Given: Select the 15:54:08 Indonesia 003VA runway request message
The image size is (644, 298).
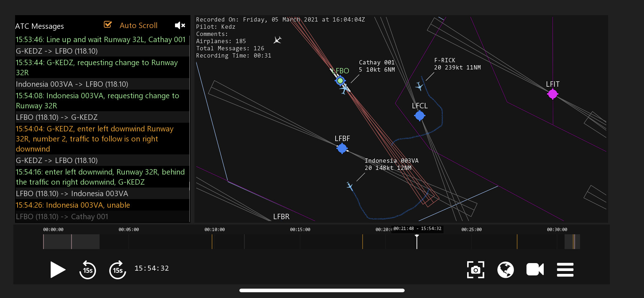Looking at the screenshot, I should coord(102,101).
